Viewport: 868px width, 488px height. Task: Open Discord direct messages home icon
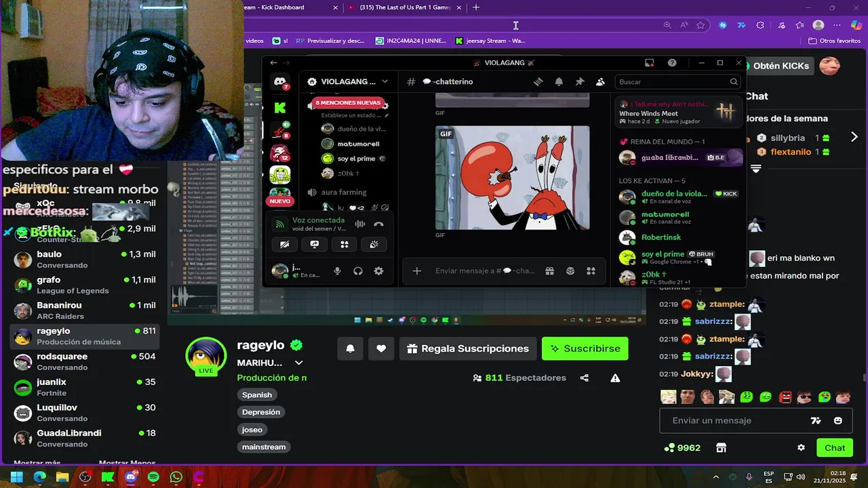280,82
